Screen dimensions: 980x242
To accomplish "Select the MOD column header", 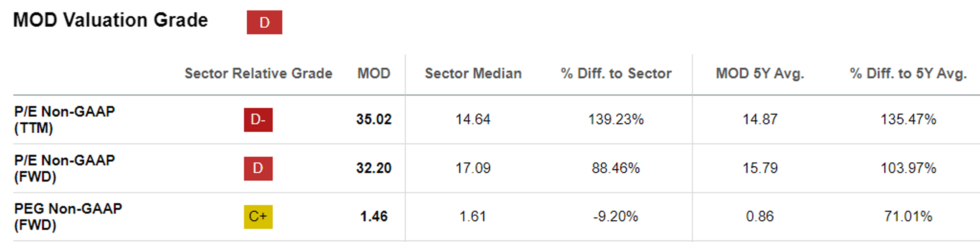I will coord(373,73).
